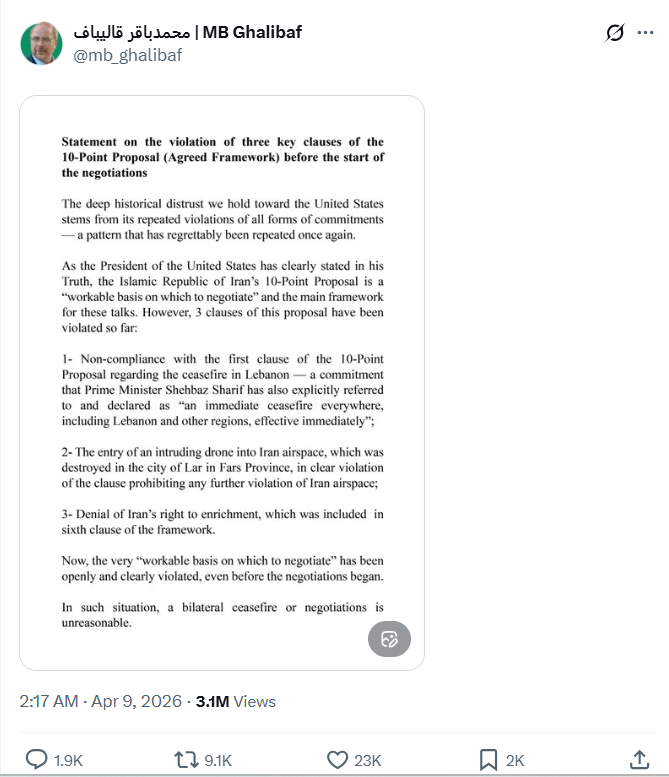
Task: Open MB Ghalibaf's profile avatar
Action: pos(41,43)
